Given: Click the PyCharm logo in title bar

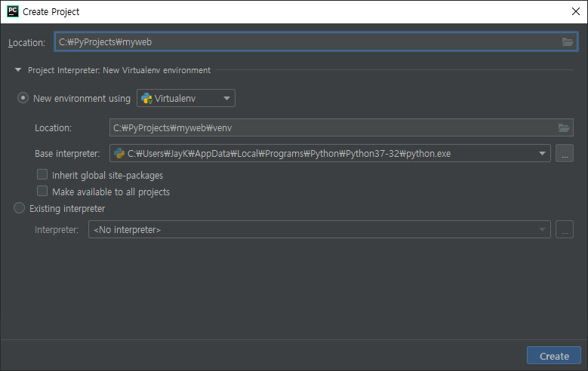Looking at the screenshot, I should click(x=13, y=11).
